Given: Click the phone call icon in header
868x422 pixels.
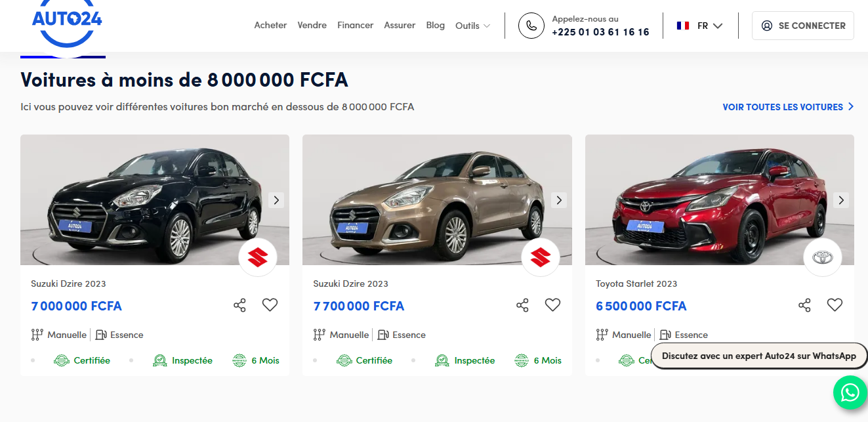Looking at the screenshot, I should tap(531, 26).
